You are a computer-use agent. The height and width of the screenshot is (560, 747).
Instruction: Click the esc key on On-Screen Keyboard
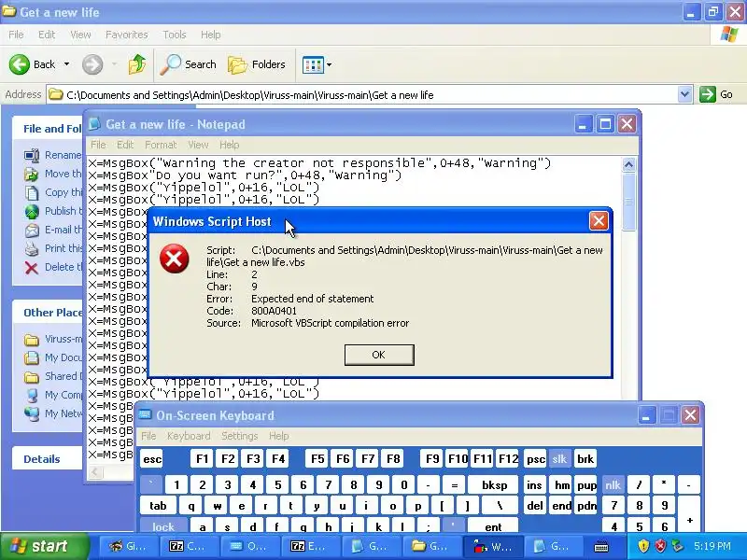(x=152, y=459)
